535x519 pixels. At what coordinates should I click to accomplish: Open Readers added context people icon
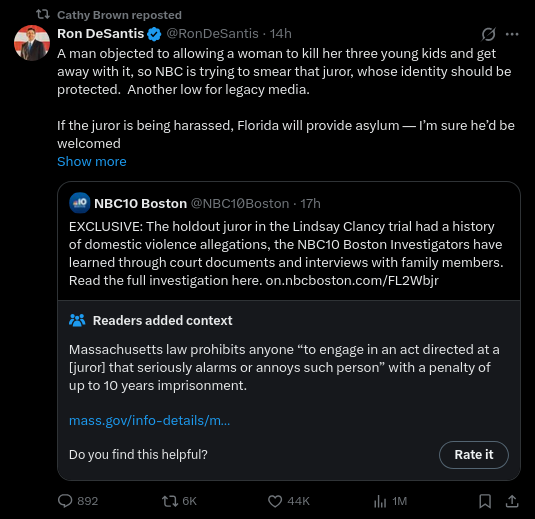(77, 320)
